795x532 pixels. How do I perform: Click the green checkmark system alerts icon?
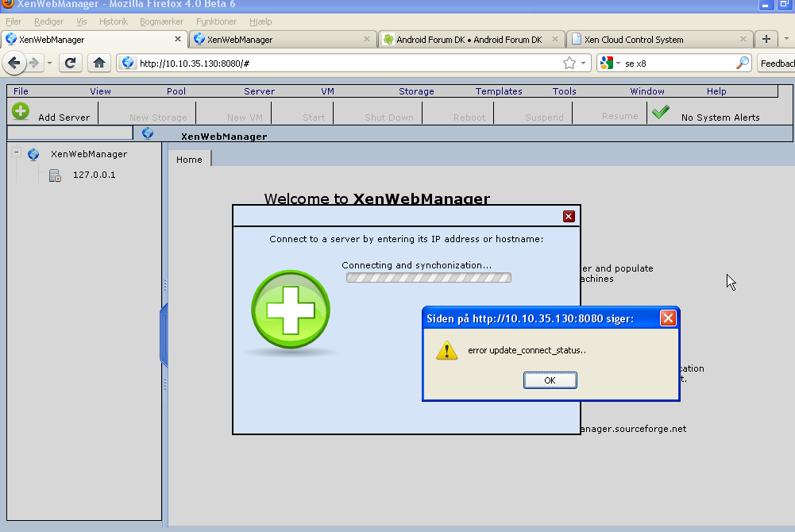point(660,114)
